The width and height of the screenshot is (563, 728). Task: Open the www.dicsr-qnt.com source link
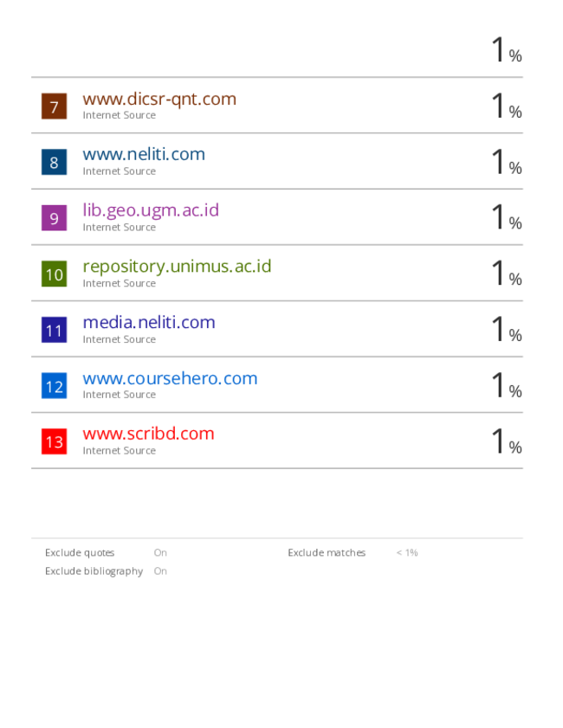point(159,99)
